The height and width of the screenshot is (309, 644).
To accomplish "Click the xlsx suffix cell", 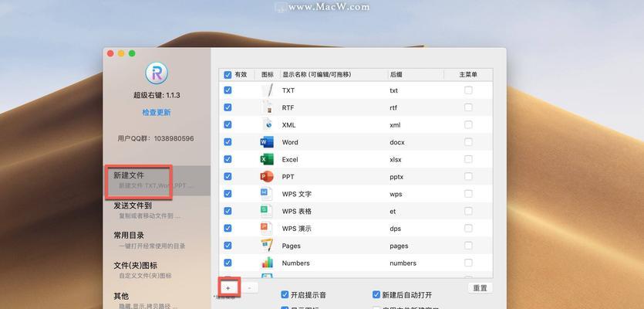I will (396, 159).
